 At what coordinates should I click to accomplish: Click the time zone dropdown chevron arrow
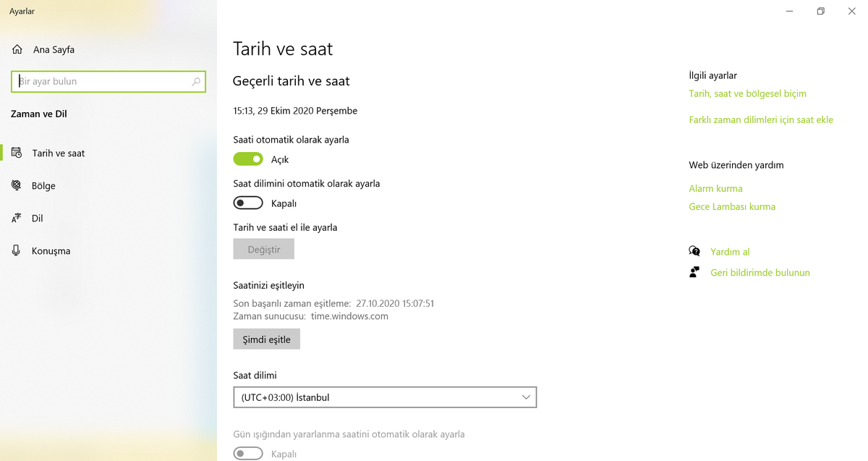pyautogui.click(x=527, y=397)
